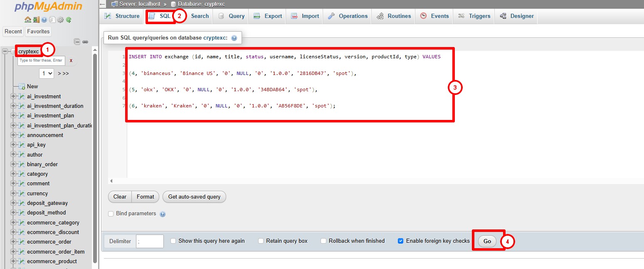The image size is (644, 269).
Task: Open the Import tab
Action: (305, 16)
